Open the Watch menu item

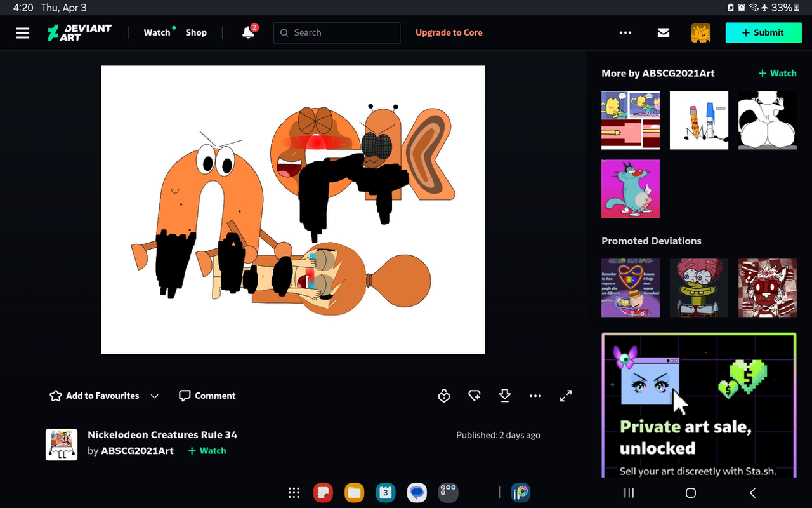pos(157,33)
